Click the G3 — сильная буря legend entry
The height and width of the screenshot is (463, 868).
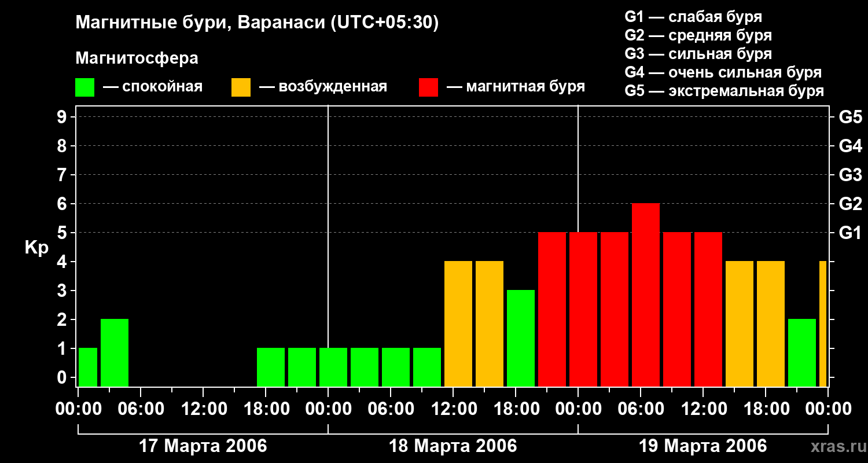coord(698,54)
